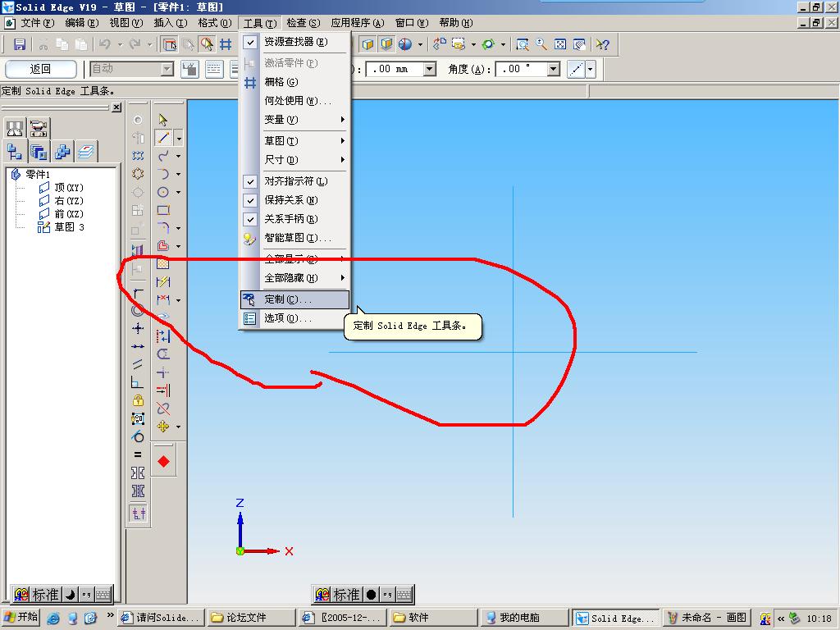Screen dimensions: 840x630
Task: Toggle the 保持关系 menu checkbox
Action: (250, 200)
